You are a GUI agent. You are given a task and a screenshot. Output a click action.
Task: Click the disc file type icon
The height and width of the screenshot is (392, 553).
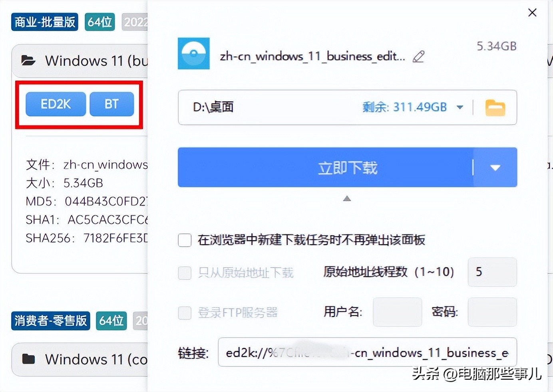(x=194, y=53)
